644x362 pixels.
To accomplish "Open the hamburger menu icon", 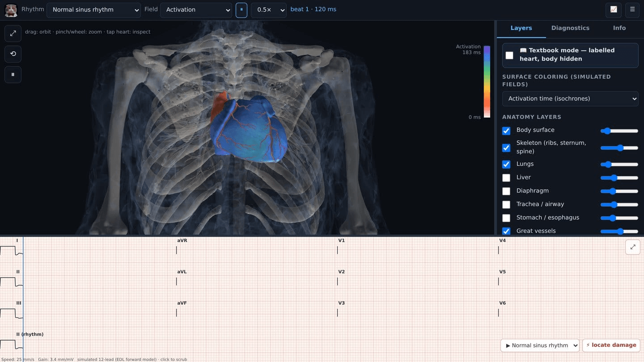I will 632,9.
